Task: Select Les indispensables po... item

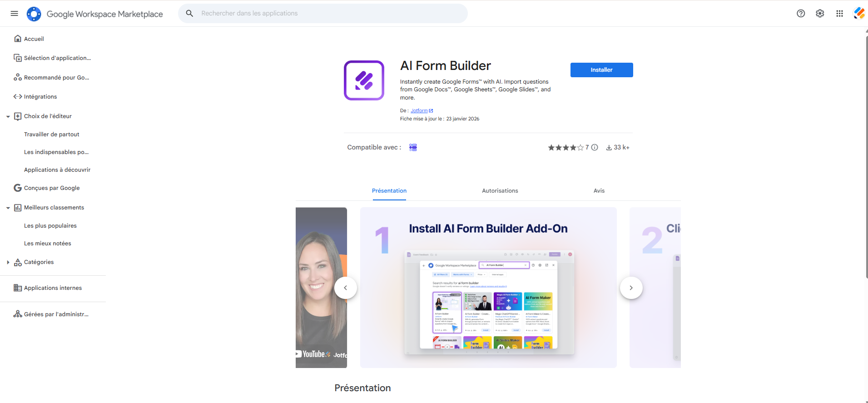Action: 56,152
